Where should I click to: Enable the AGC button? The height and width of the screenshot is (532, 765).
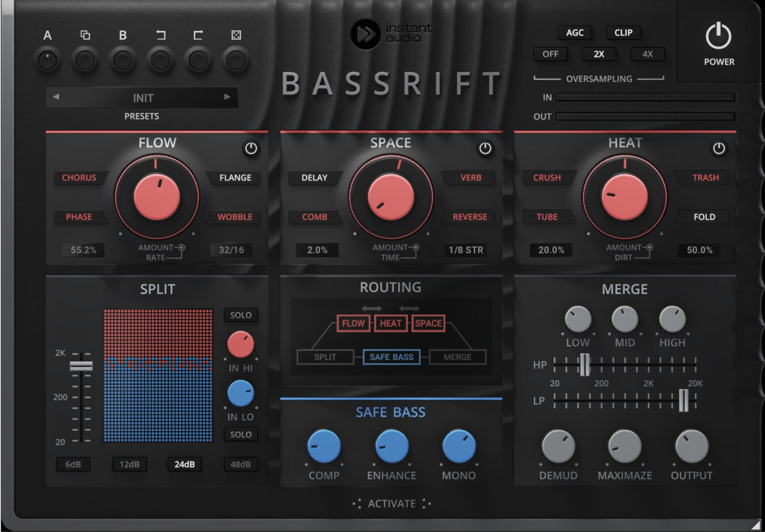coord(575,33)
